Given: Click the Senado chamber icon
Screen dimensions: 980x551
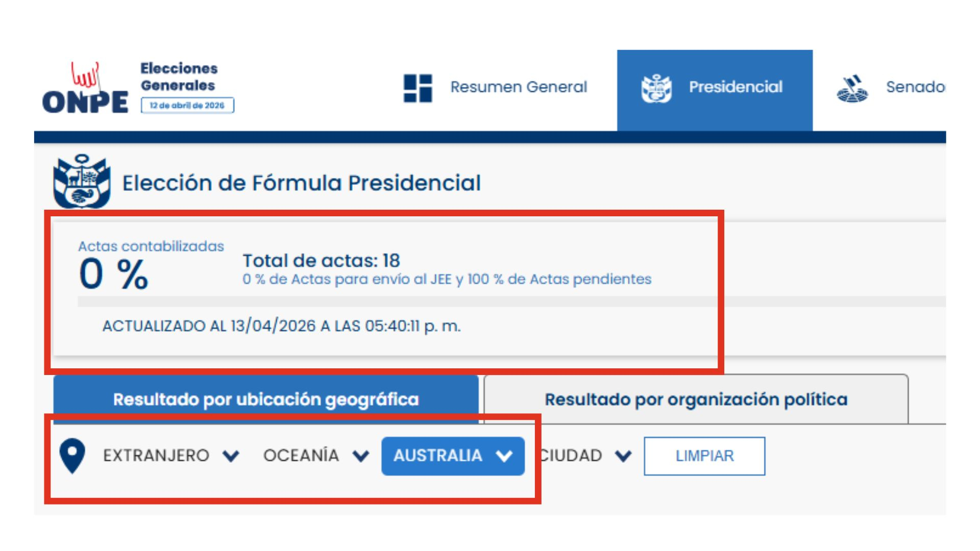Looking at the screenshot, I should click(x=852, y=89).
